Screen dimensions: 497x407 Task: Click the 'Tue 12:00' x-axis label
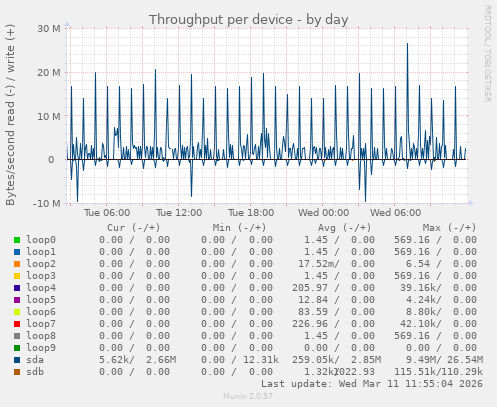point(179,213)
